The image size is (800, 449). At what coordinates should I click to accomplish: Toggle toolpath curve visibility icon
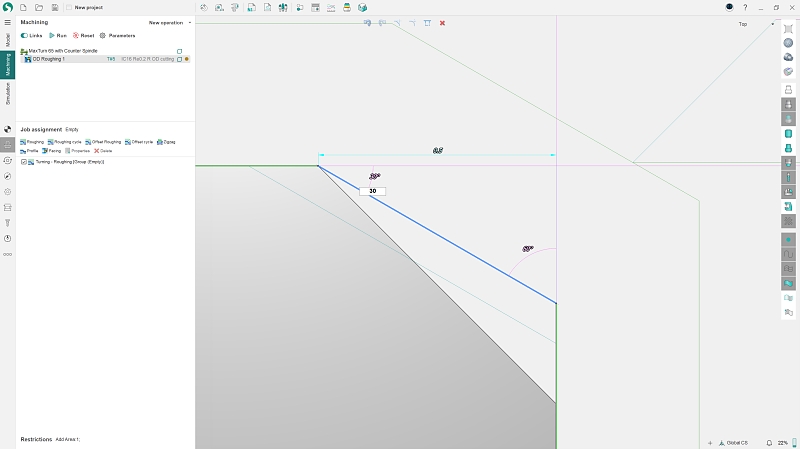pyautogui.click(x=788, y=254)
